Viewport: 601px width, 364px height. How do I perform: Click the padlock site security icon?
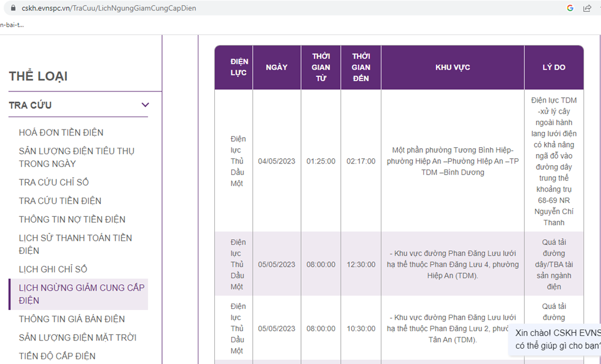(x=13, y=8)
